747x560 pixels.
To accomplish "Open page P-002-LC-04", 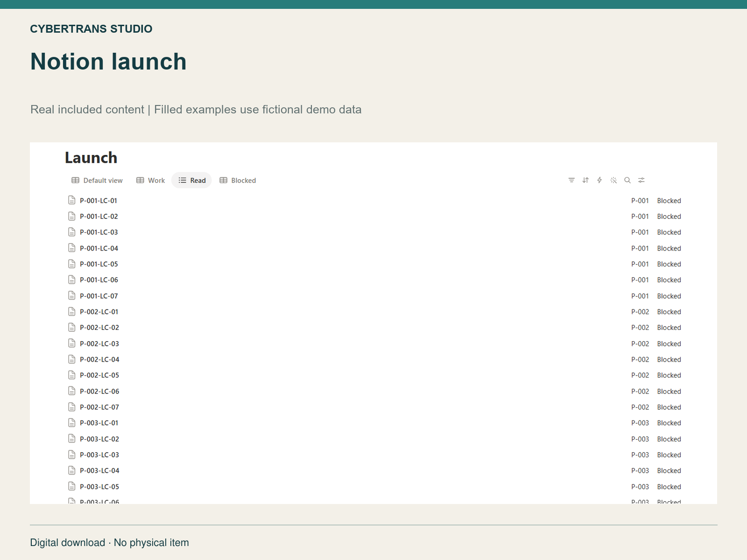I will tap(99, 359).
